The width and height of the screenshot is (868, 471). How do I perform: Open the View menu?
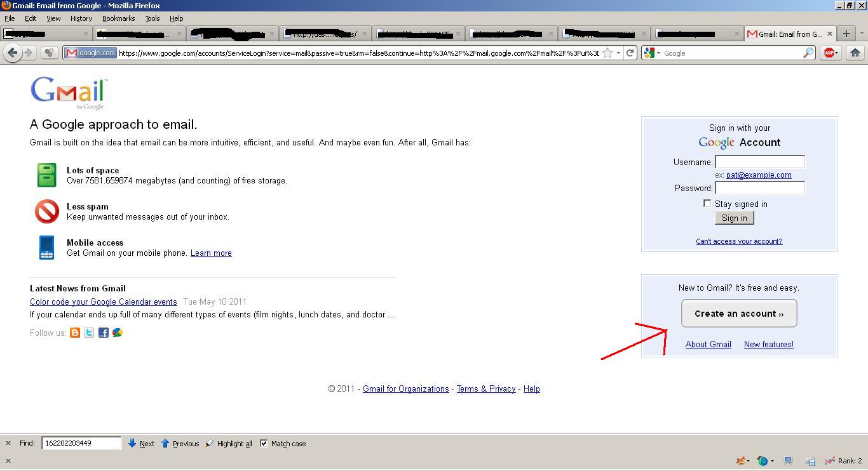coord(53,18)
